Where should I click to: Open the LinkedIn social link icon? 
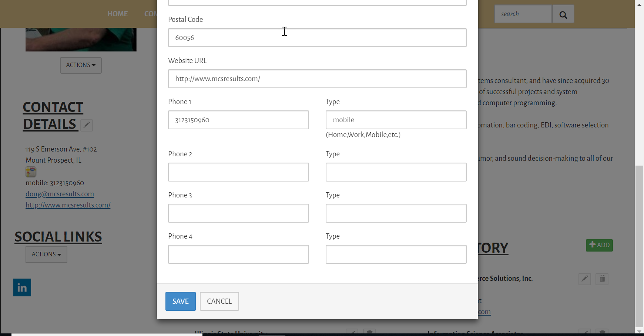coord(22,287)
